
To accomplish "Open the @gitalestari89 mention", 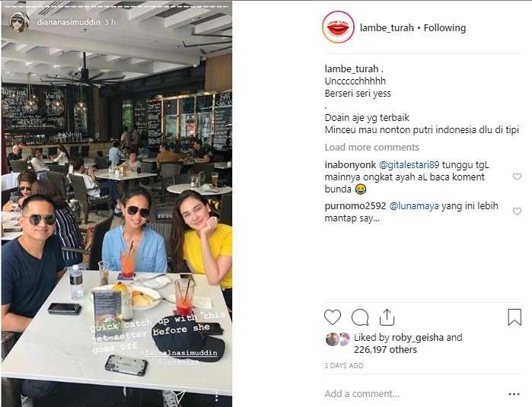I will pyautogui.click(x=409, y=165).
